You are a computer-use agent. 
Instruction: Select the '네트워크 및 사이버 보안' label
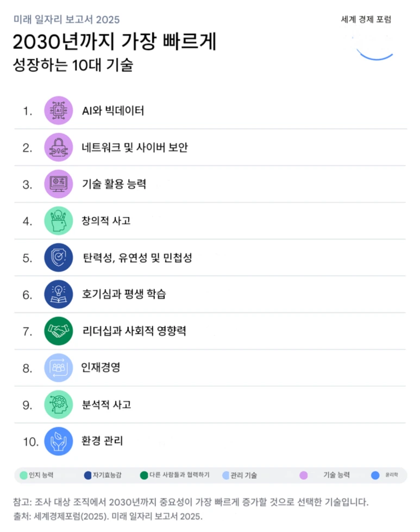coord(135,147)
